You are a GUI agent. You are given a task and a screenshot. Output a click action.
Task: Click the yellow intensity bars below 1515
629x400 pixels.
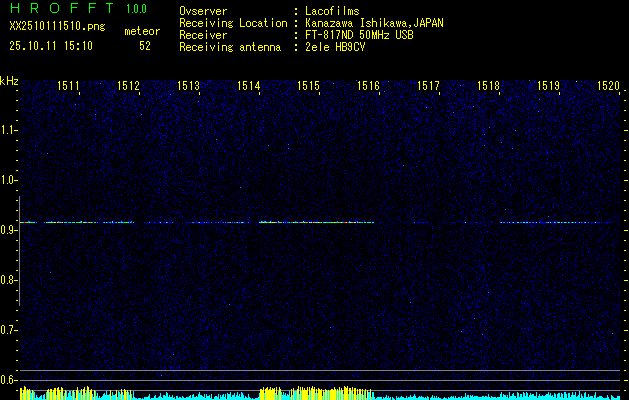tap(310, 393)
